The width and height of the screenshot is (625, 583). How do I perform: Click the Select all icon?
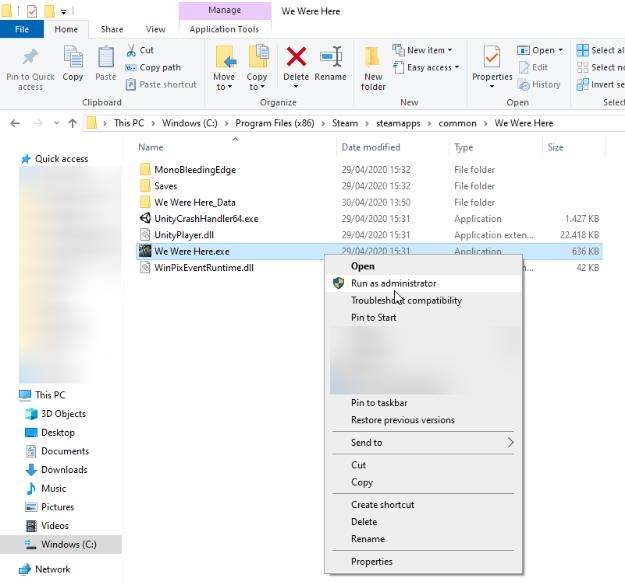click(583, 50)
